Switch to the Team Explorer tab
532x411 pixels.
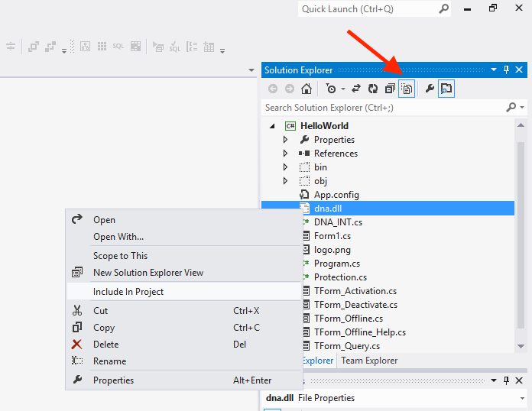tap(369, 361)
